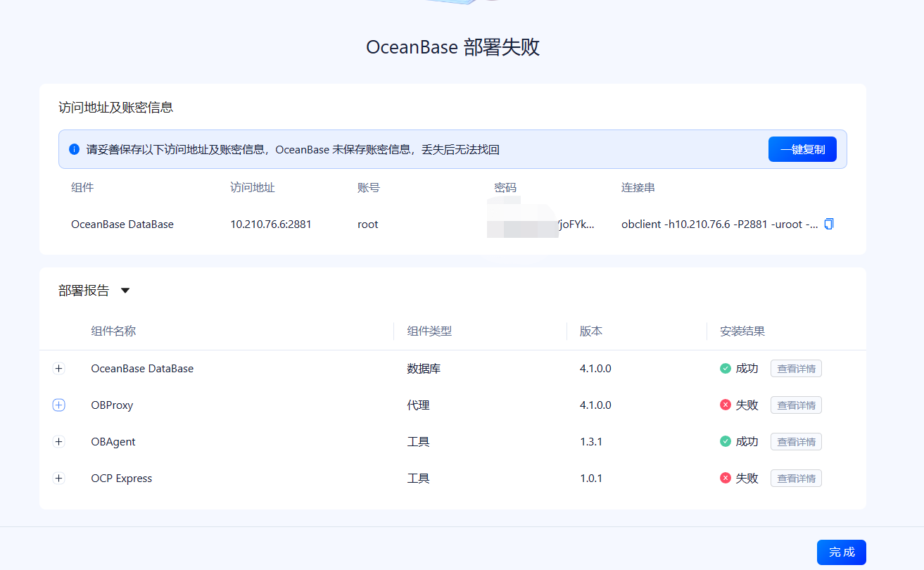The height and width of the screenshot is (570, 924).
Task: Click the 代理 type cell
Action: 418,405
